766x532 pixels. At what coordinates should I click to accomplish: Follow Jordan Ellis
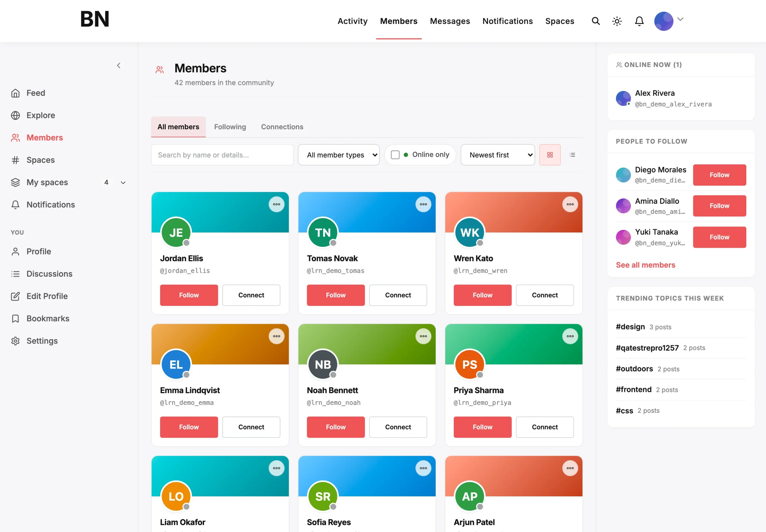click(x=189, y=295)
